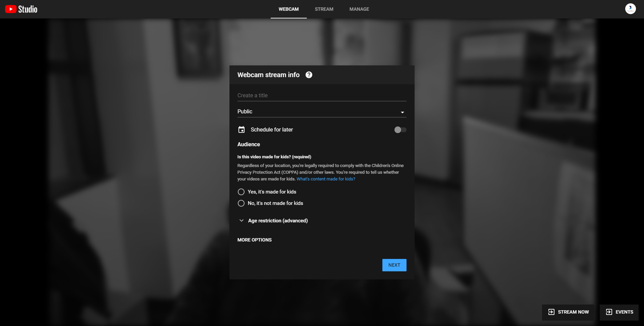
Task: Toggle the Schedule for later switch
Action: coord(400,130)
